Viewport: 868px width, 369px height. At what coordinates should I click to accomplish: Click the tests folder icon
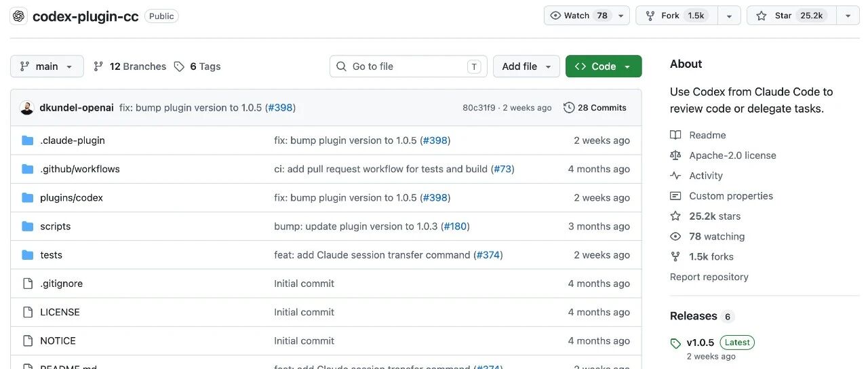point(28,254)
